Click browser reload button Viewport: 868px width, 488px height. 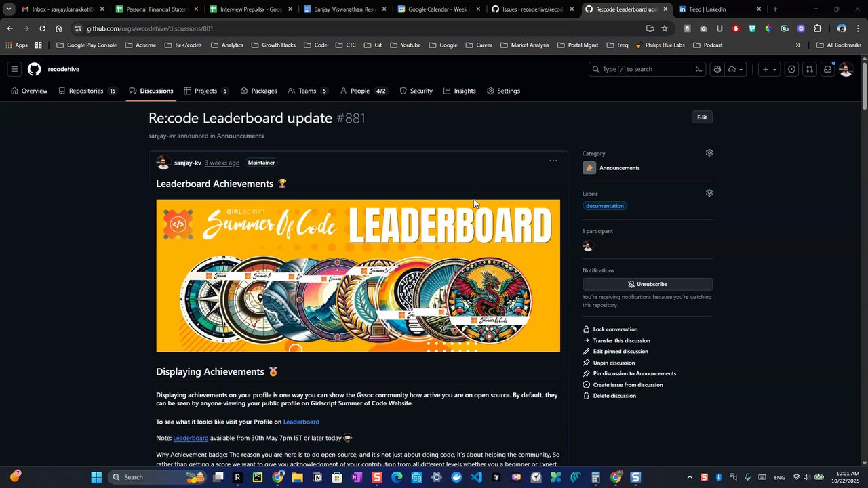(x=42, y=28)
